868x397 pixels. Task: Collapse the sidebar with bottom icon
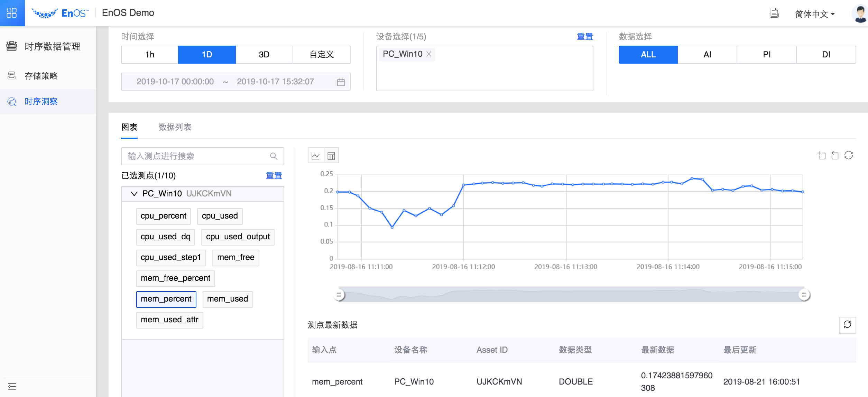click(x=12, y=386)
